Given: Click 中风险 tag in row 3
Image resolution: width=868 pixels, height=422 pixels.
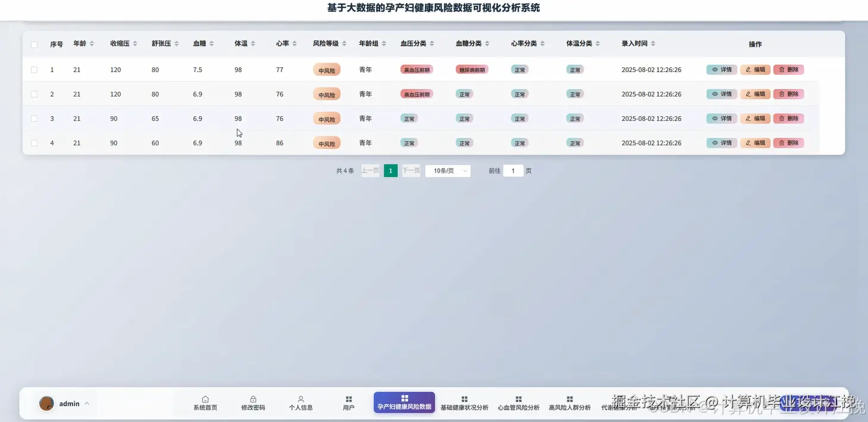Looking at the screenshot, I should pos(327,118).
